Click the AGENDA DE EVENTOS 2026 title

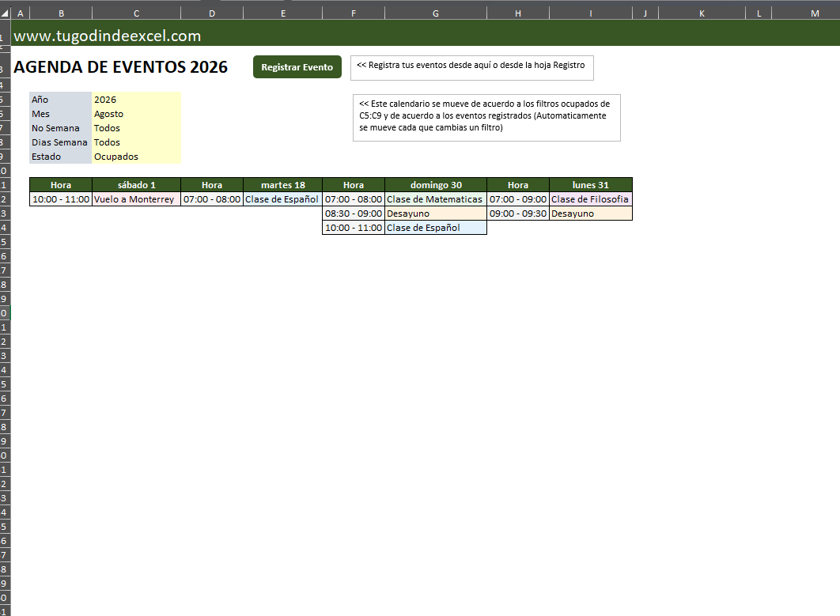click(x=120, y=67)
